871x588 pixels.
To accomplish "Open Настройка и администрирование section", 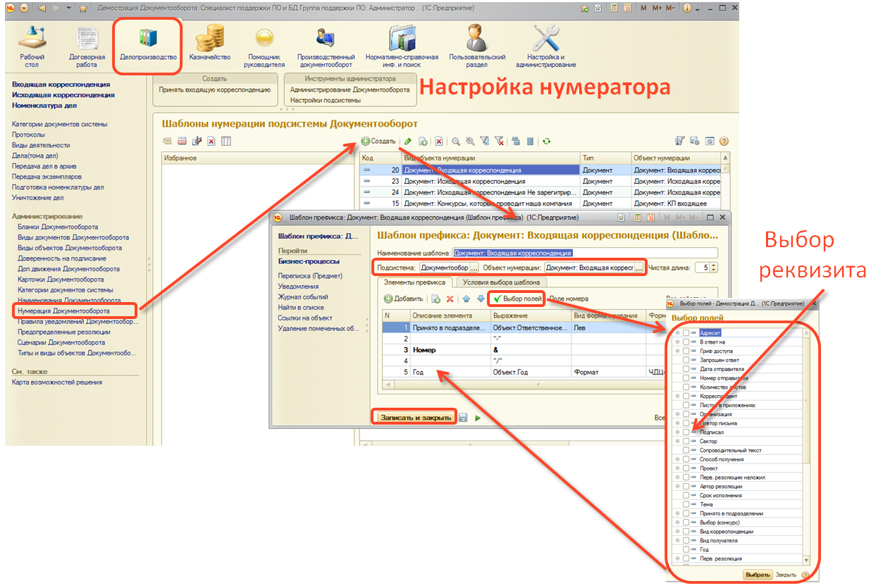I will (545, 44).
